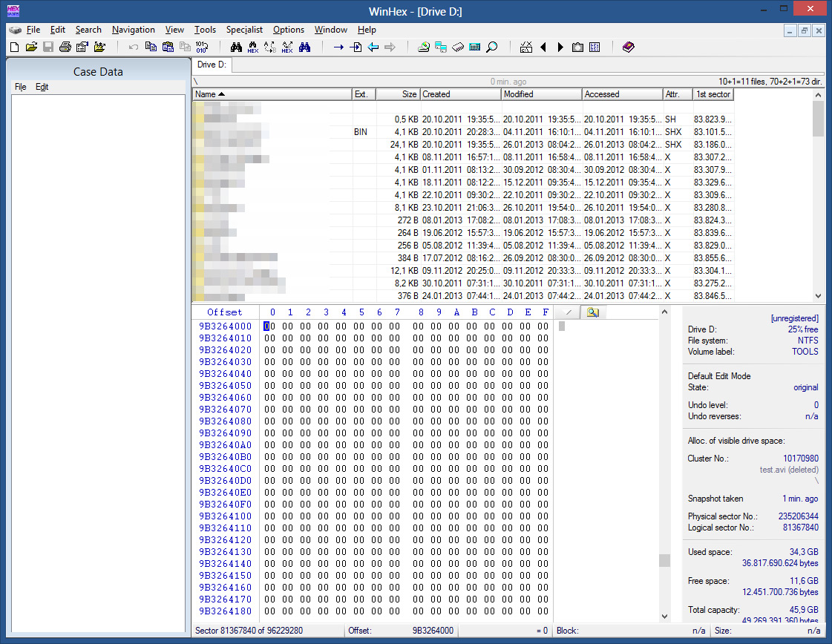Click the folder search icon above hex view

coord(593,312)
